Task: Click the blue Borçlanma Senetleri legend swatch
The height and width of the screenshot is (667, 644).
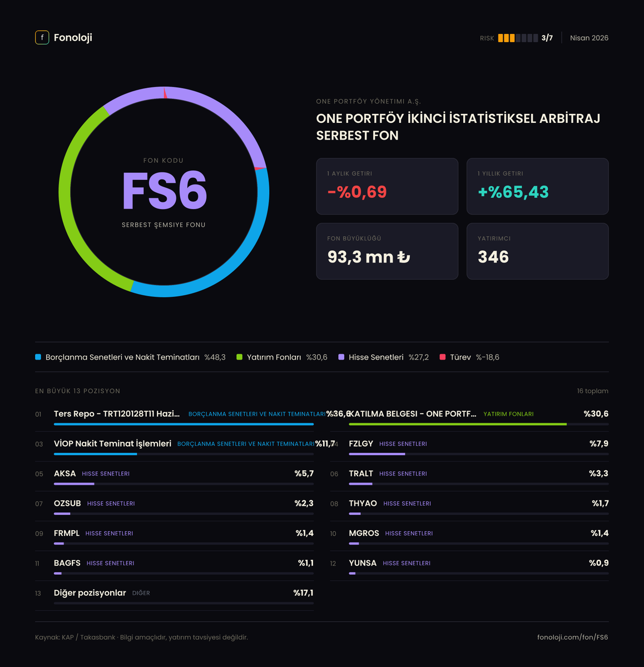Action: tap(38, 357)
